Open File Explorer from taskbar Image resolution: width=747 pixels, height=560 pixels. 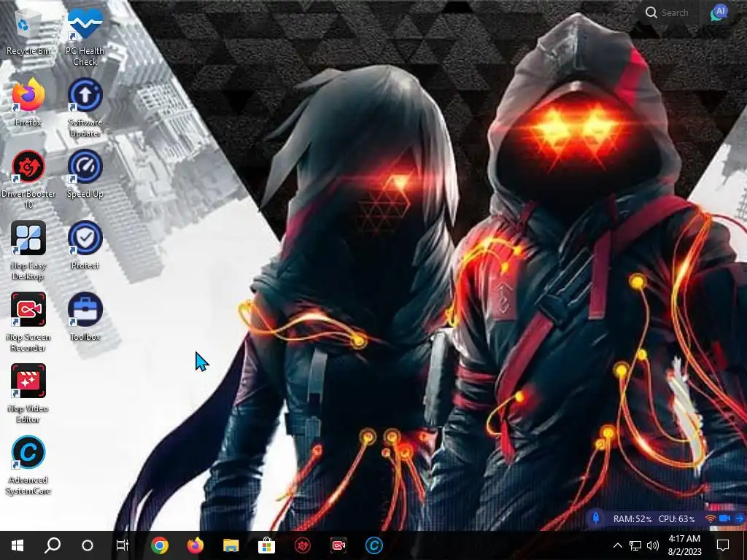(231, 545)
